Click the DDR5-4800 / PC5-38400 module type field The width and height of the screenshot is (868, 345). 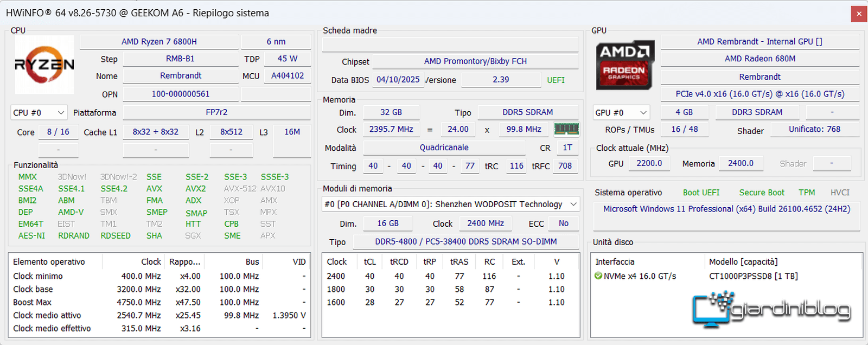click(466, 242)
